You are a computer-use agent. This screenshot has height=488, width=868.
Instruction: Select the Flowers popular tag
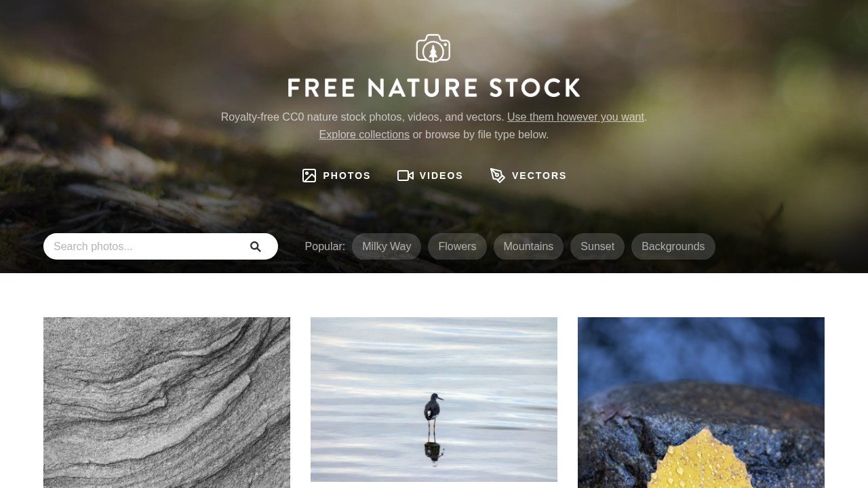click(457, 247)
